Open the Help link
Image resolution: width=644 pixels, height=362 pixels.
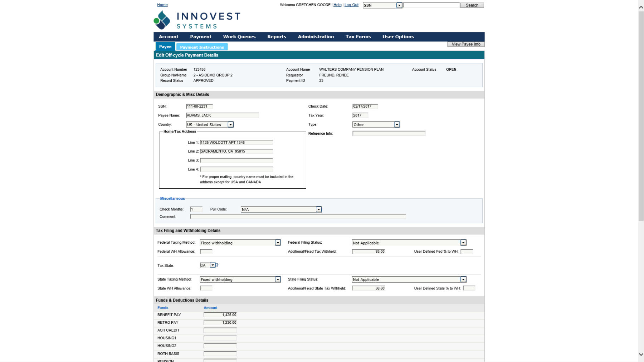[337, 5]
